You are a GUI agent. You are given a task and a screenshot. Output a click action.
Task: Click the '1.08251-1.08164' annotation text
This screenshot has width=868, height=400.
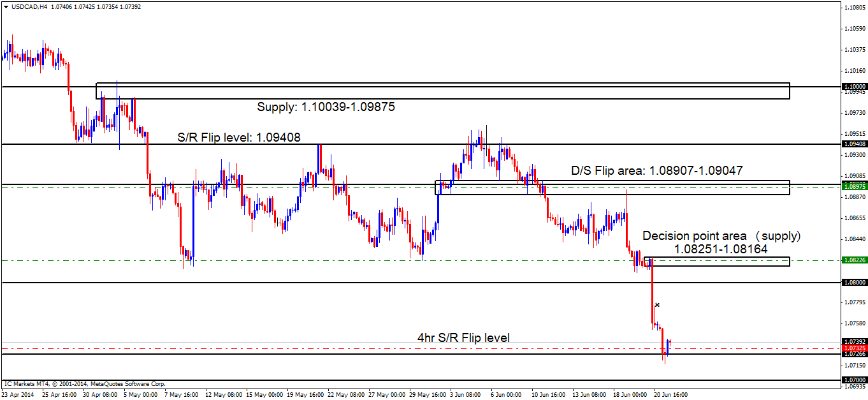click(x=721, y=249)
